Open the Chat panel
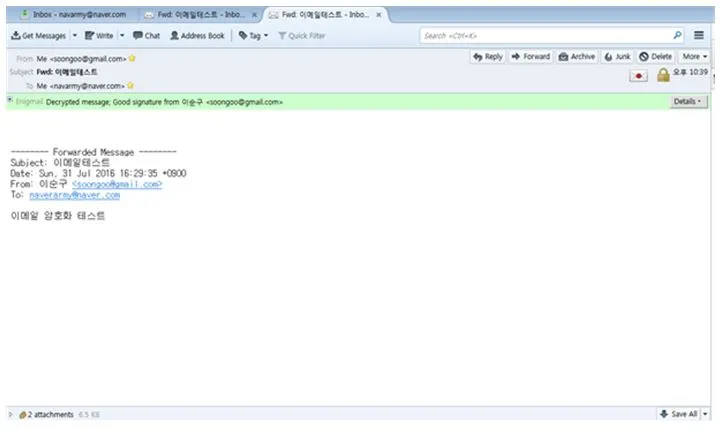 [146, 35]
